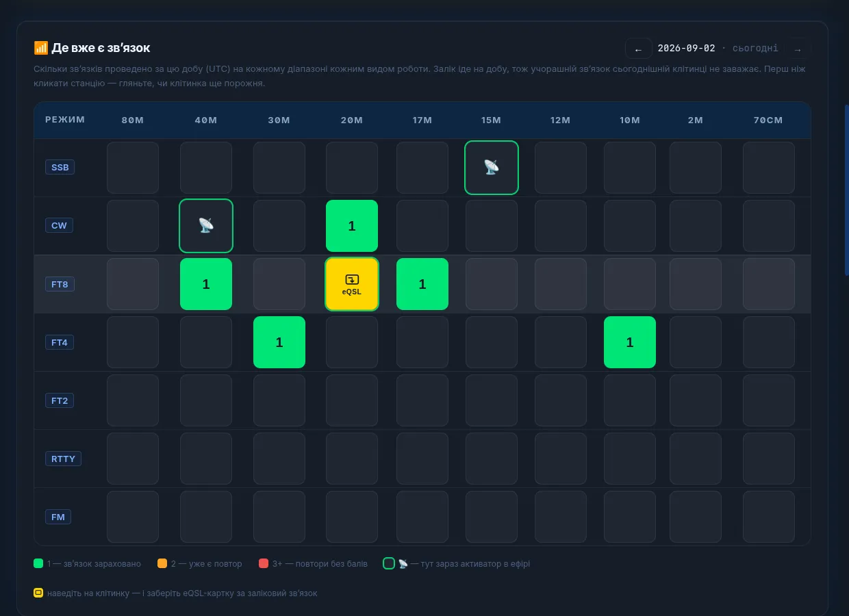Click the 10M column header
This screenshot has width=849, height=616.
point(630,120)
